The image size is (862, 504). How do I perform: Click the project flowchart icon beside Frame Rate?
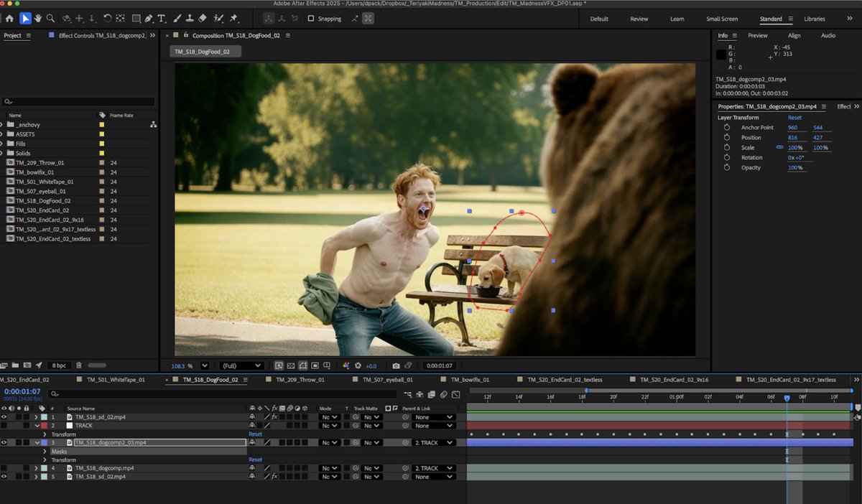click(153, 124)
